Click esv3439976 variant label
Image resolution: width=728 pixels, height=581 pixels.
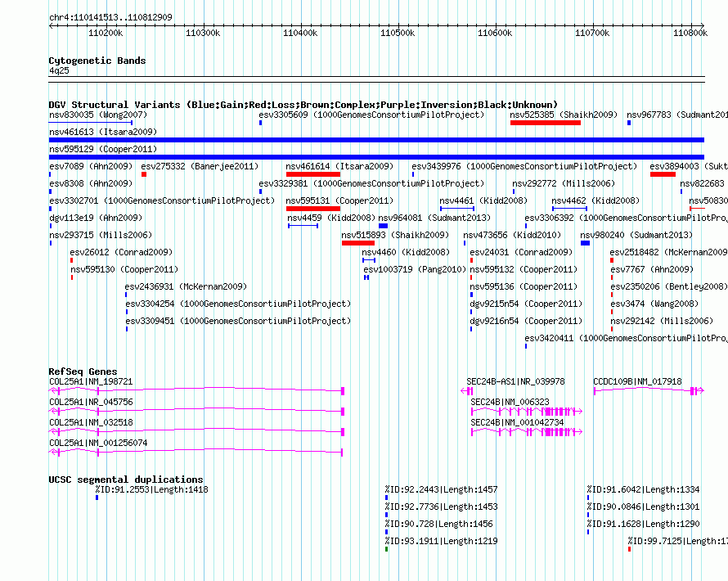click(x=524, y=166)
